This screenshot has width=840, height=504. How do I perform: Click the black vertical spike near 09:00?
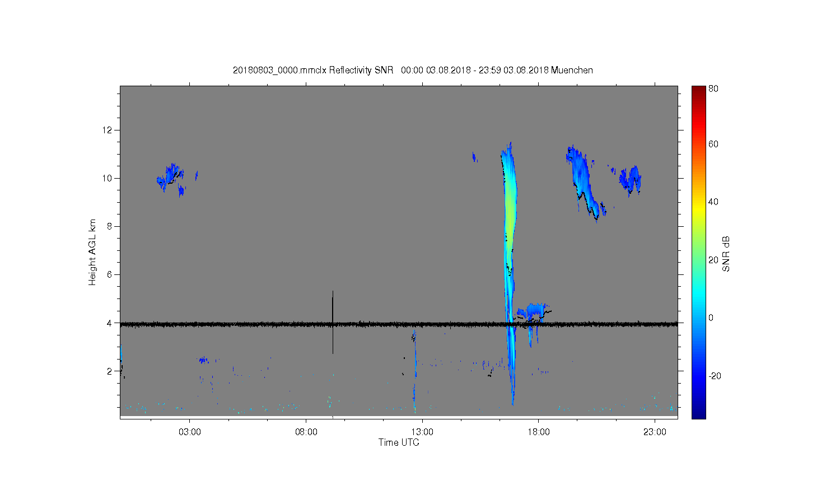click(x=333, y=322)
